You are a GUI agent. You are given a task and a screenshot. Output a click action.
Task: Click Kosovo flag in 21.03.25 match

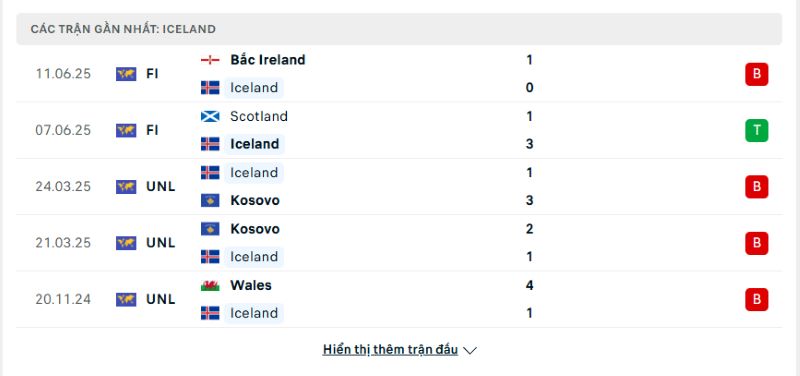[x=210, y=229]
